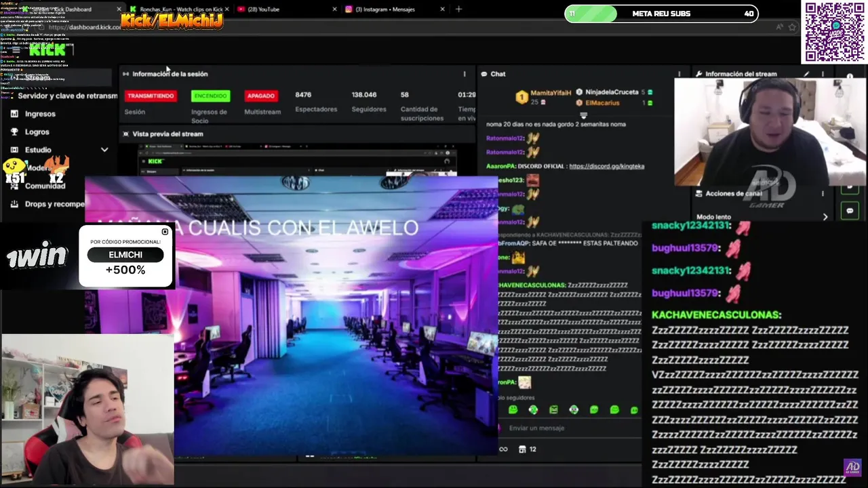868x488 pixels.
Task: Click the fourth quick emote in chat
Action: pyautogui.click(x=574, y=410)
